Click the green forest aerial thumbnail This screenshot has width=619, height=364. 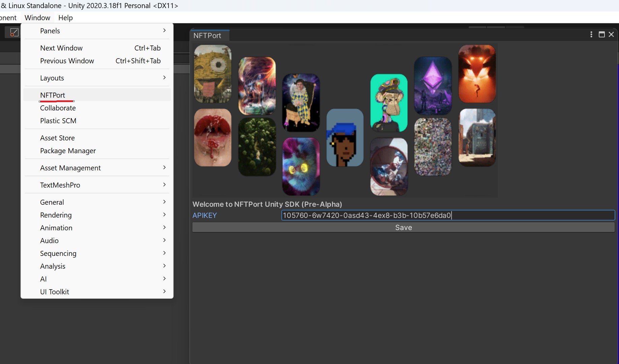coord(257,147)
